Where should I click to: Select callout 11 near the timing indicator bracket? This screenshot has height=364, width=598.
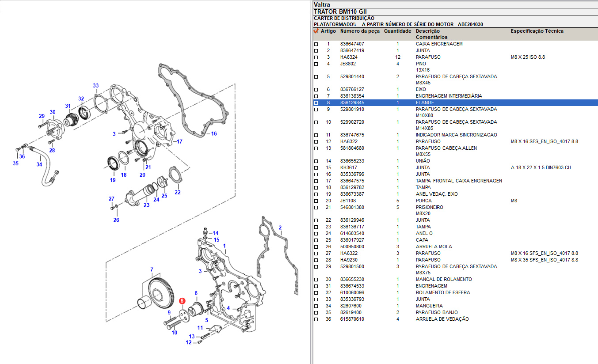tap(200, 328)
